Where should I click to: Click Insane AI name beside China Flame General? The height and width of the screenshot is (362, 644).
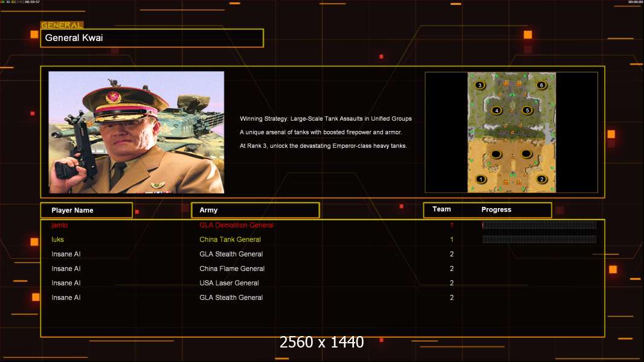(x=66, y=268)
